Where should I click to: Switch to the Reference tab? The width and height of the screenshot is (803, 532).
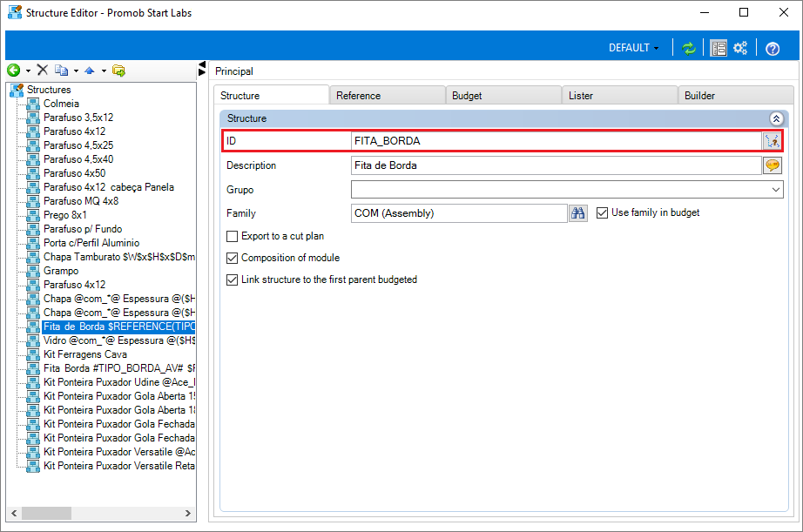388,96
